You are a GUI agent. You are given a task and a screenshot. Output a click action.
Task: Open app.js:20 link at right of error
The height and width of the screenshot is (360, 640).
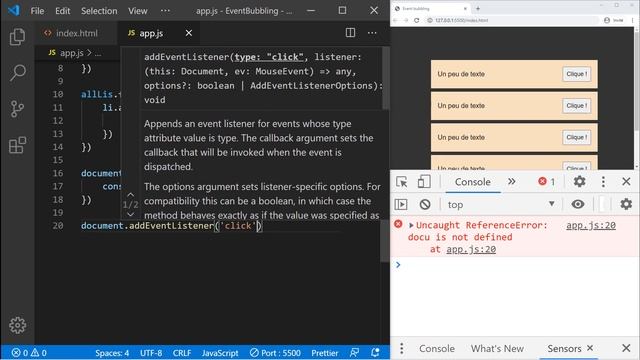pyautogui.click(x=591, y=225)
